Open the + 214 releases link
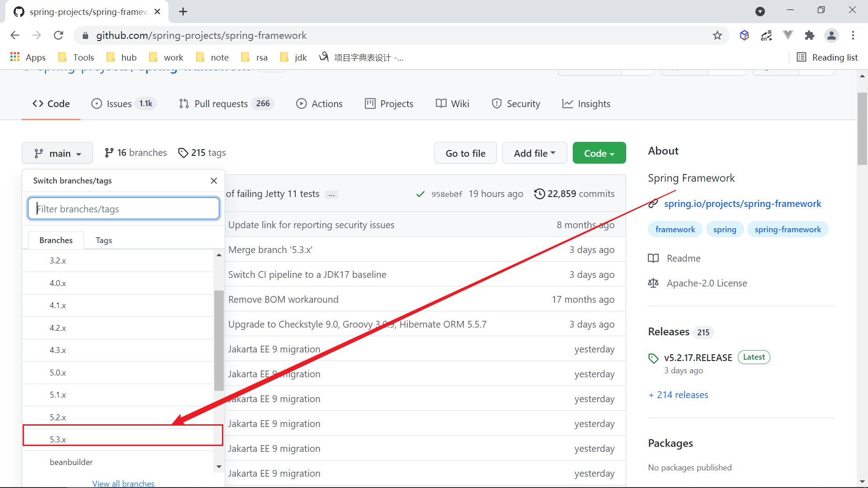This screenshot has height=488, width=868. coord(678,395)
